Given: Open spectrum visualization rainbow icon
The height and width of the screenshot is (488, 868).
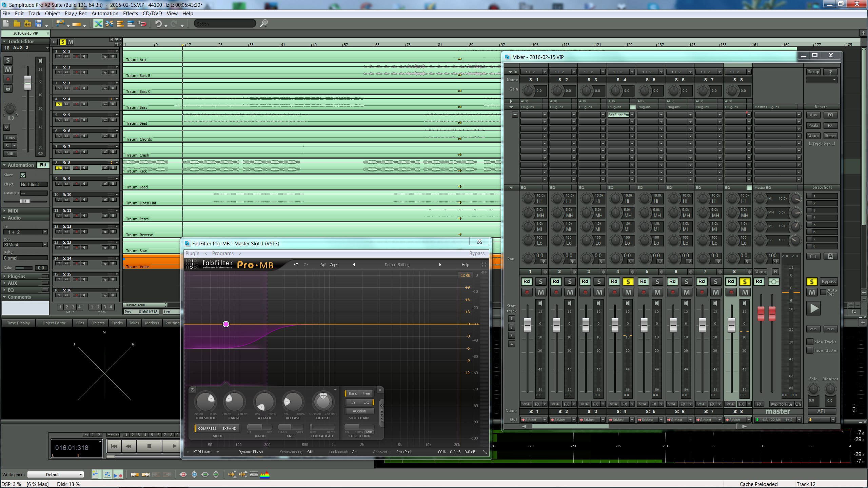Looking at the screenshot, I should 265,474.
